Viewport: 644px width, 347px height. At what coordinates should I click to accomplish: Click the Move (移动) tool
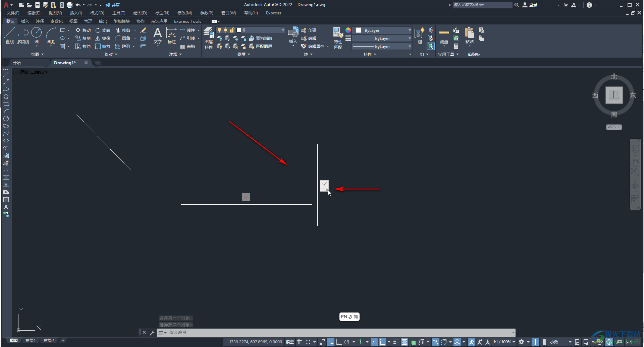pos(83,30)
